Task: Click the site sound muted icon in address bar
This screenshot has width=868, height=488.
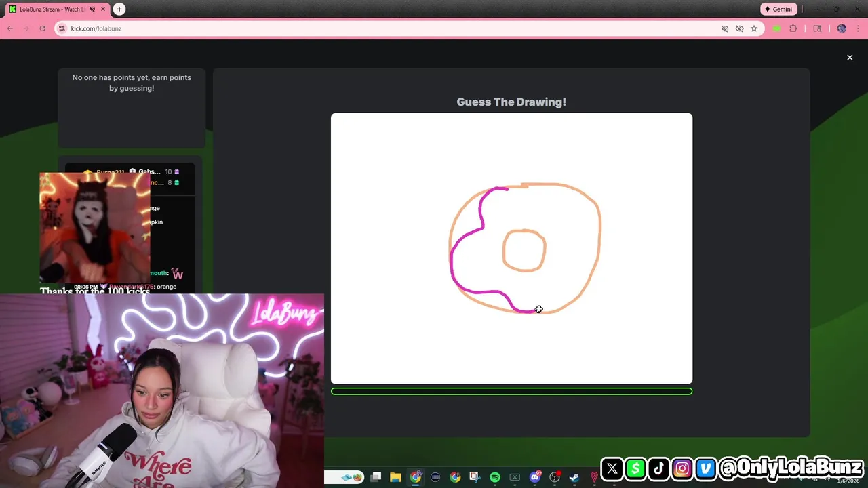Action: pyautogui.click(x=725, y=28)
